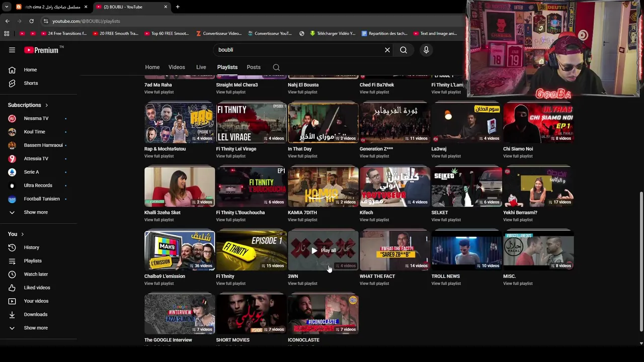The height and width of the screenshot is (362, 644).
Task: View full playlist under SELKET
Action: click(446, 220)
